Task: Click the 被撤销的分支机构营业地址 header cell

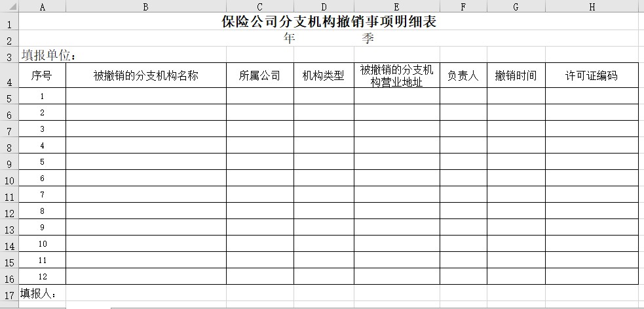Action: pyautogui.click(x=396, y=76)
